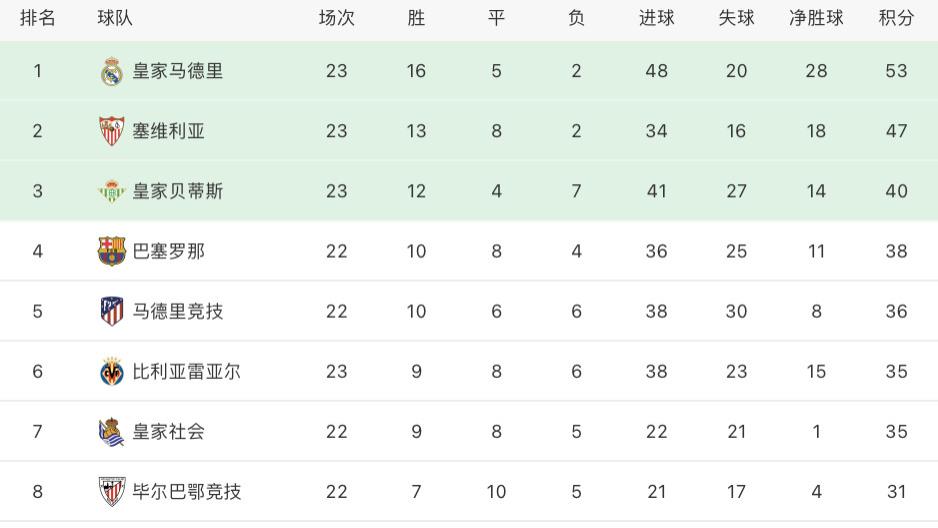The image size is (938, 528).
Task: Click the 排名 column header
Action: coord(38,18)
